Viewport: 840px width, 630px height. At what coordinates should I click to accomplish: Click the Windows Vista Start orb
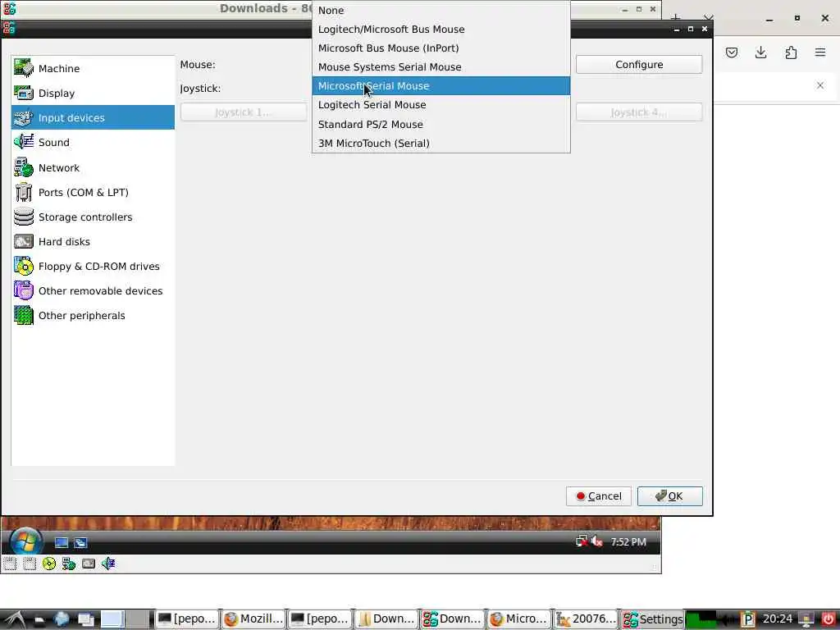coord(25,541)
